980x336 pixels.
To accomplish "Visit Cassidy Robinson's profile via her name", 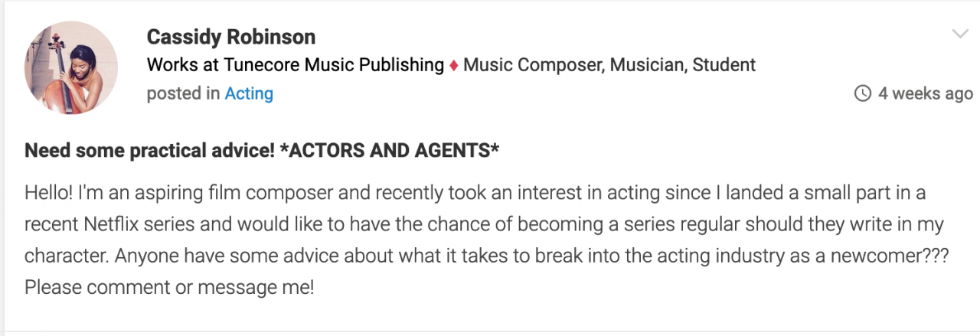I will pos(231,37).
